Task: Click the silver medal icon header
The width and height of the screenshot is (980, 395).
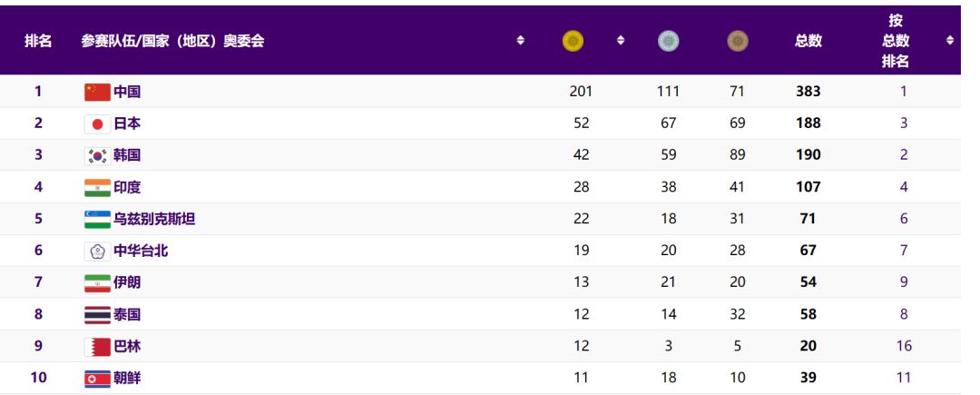Action: [668, 41]
